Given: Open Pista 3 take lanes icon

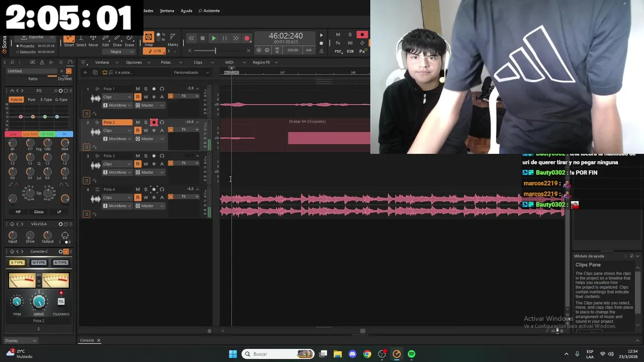Looking at the screenshot, I should [87, 180].
